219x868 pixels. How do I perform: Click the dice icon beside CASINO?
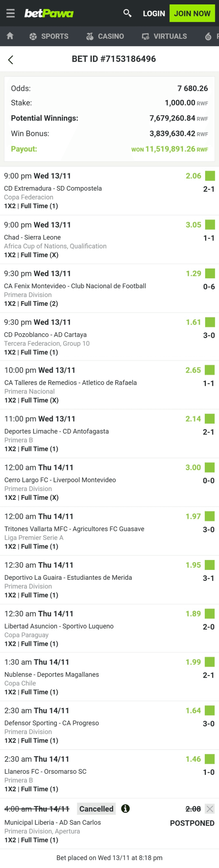tap(89, 36)
